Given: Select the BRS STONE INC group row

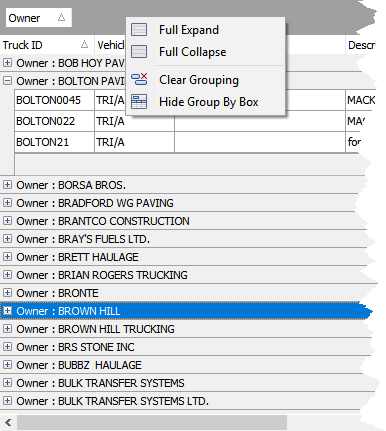Looking at the screenshot, I should [x=185, y=347].
